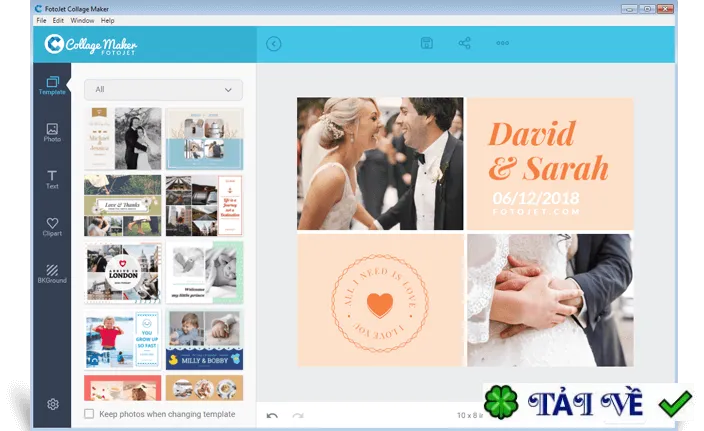Select the 06/12/2018 date text

click(536, 198)
